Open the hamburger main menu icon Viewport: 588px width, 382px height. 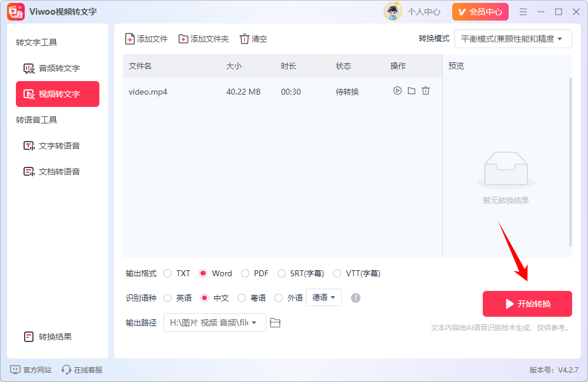coord(523,12)
